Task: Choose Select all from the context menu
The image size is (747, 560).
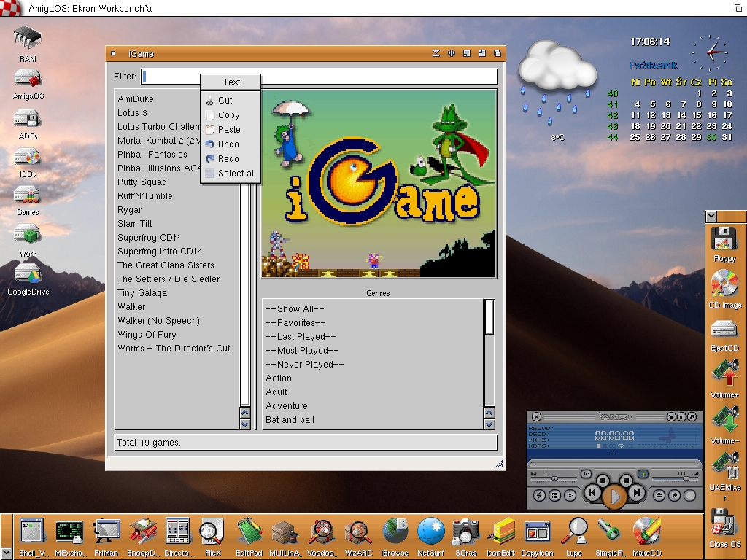Action: (x=230, y=174)
